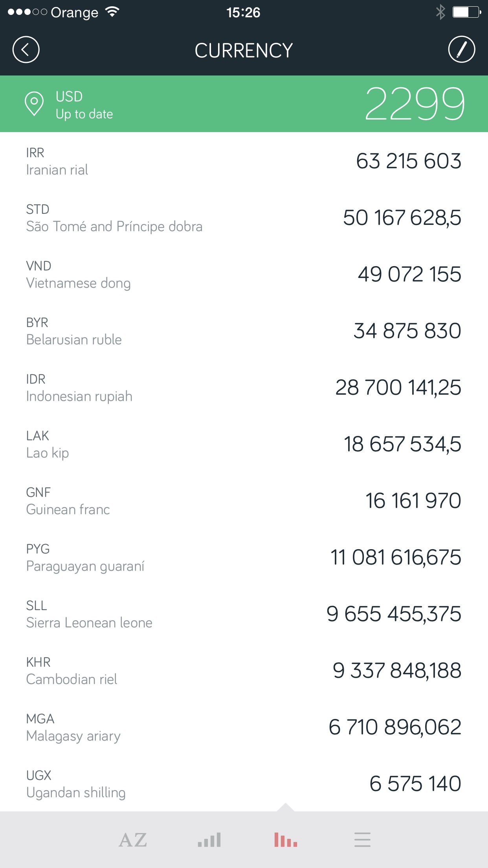Select descending red bar chart sort icon
This screenshot has width=488, height=868.
(x=286, y=840)
